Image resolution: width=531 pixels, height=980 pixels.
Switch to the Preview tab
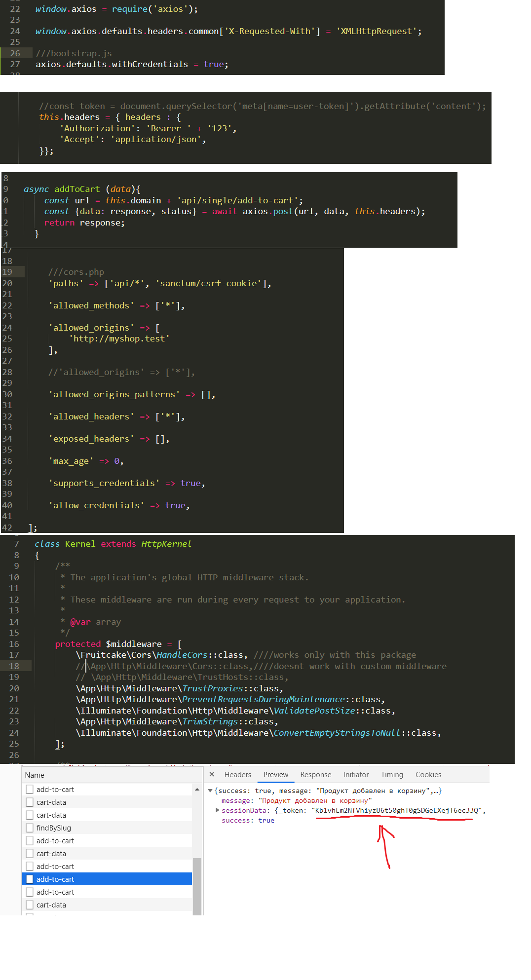pos(275,775)
